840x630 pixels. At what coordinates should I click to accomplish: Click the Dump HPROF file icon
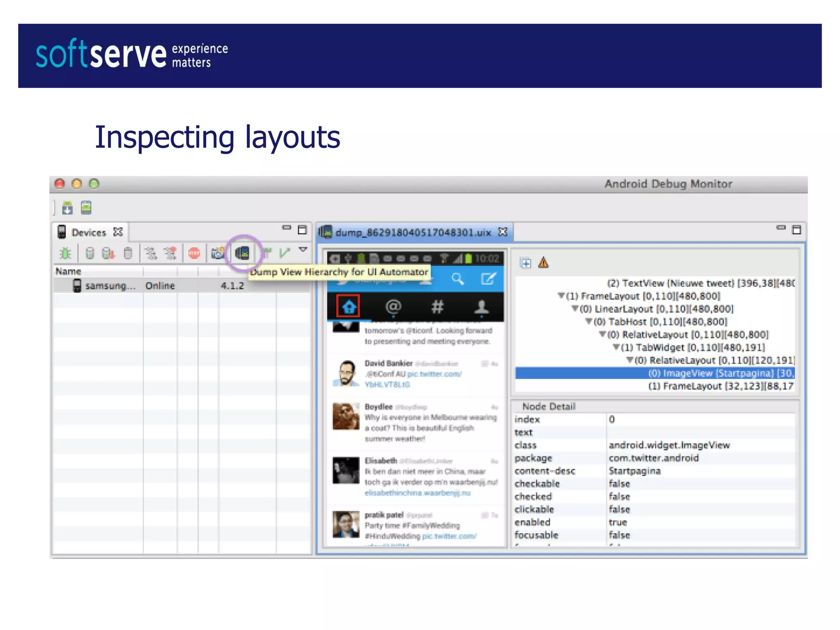[x=108, y=253]
